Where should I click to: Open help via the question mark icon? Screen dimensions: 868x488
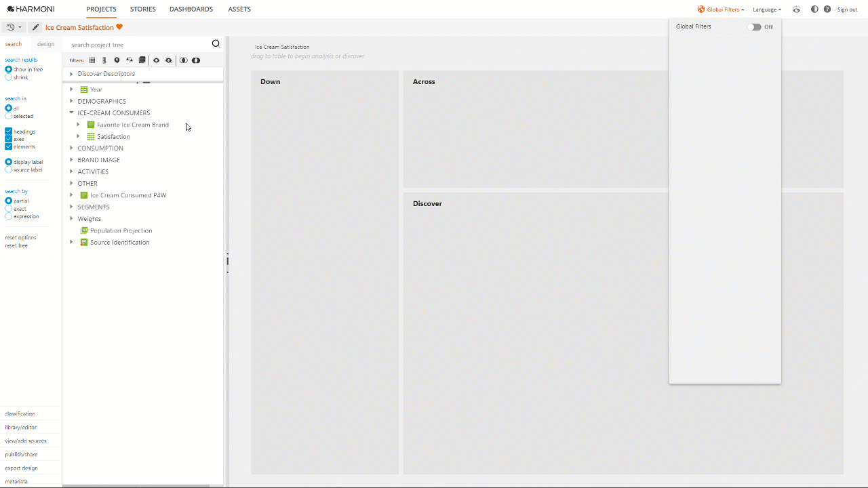pyautogui.click(x=827, y=9)
